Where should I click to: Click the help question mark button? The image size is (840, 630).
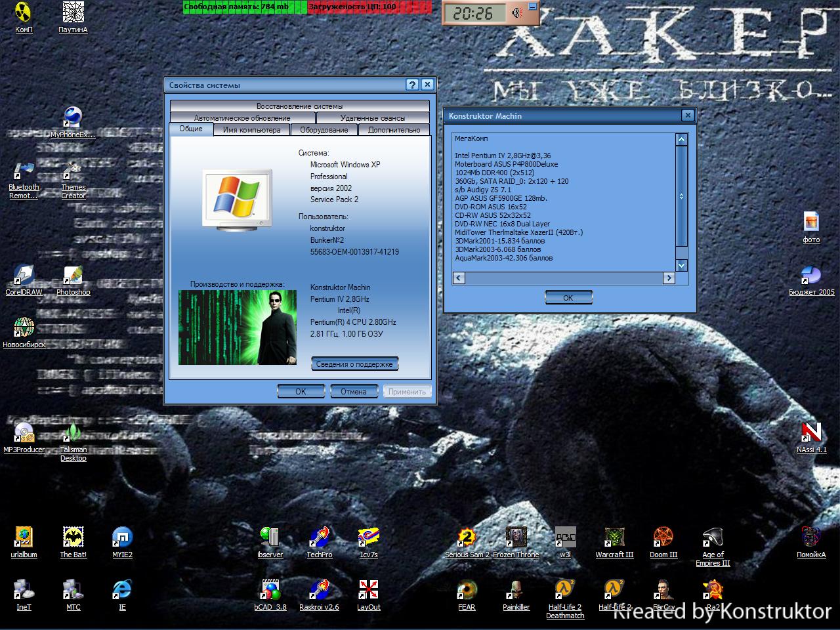[412, 85]
